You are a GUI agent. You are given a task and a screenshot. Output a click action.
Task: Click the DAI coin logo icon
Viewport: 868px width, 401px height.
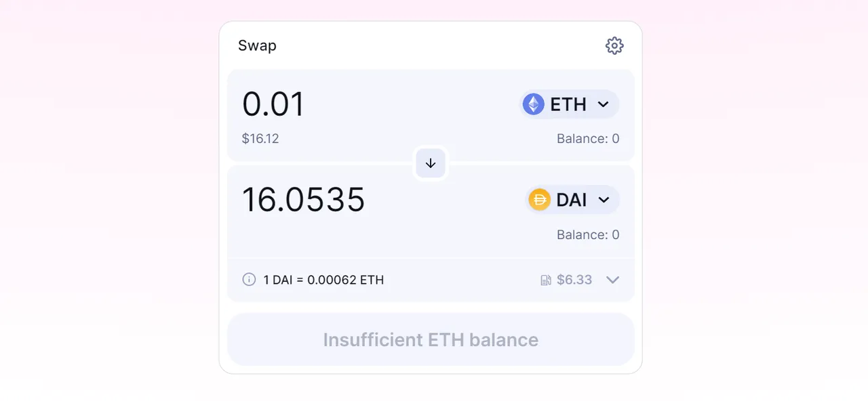click(x=540, y=200)
